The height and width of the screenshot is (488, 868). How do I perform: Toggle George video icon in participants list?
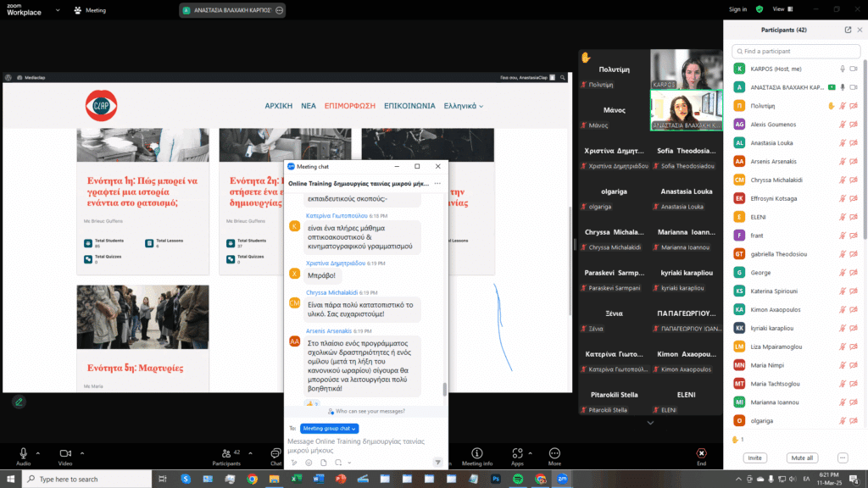tap(854, 272)
